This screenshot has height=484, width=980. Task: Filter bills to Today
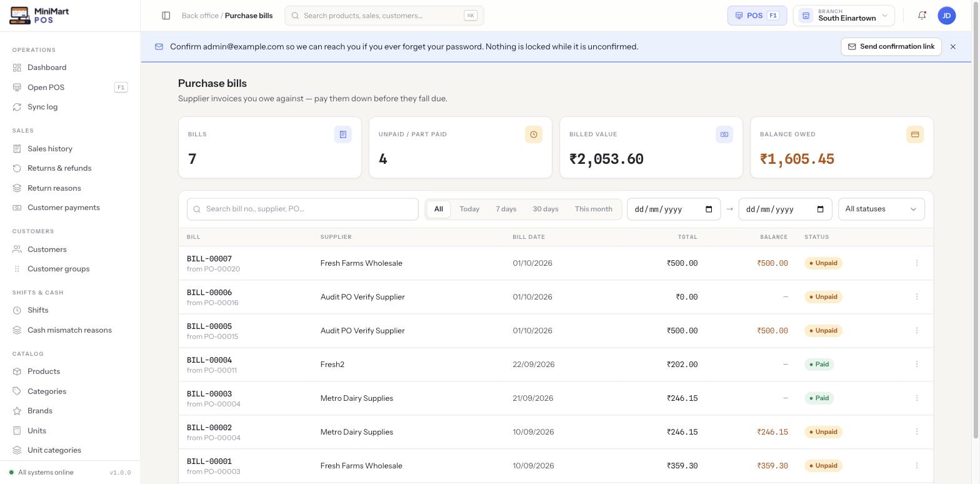[469, 209]
